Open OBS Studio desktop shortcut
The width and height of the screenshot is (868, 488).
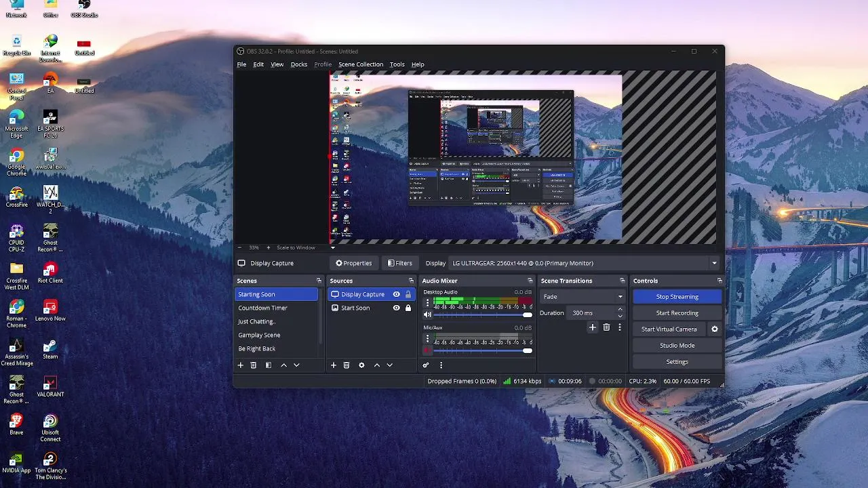(x=84, y=10)
